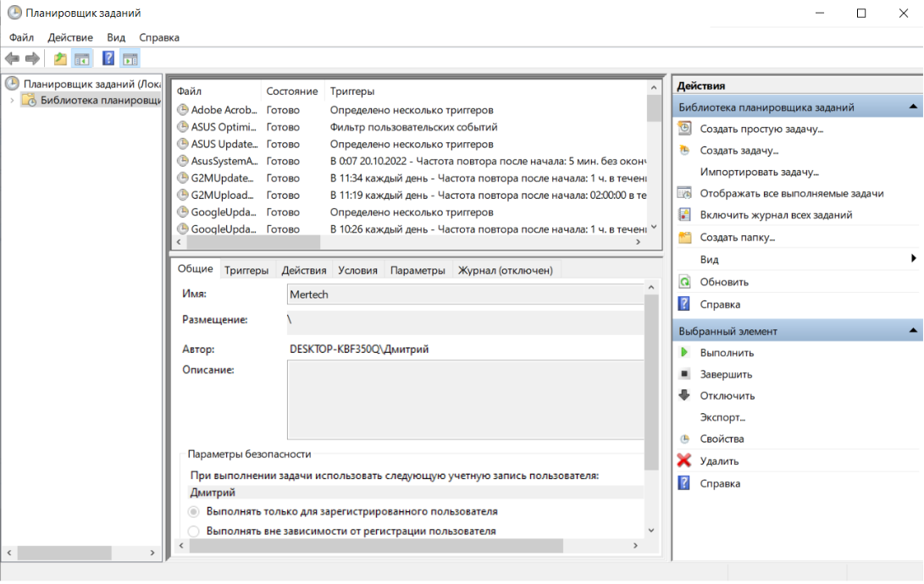Image resolution: width=924 pixels, height=584 pixels.
Task: Click the green Обновить icon
Action: [684, 282]
